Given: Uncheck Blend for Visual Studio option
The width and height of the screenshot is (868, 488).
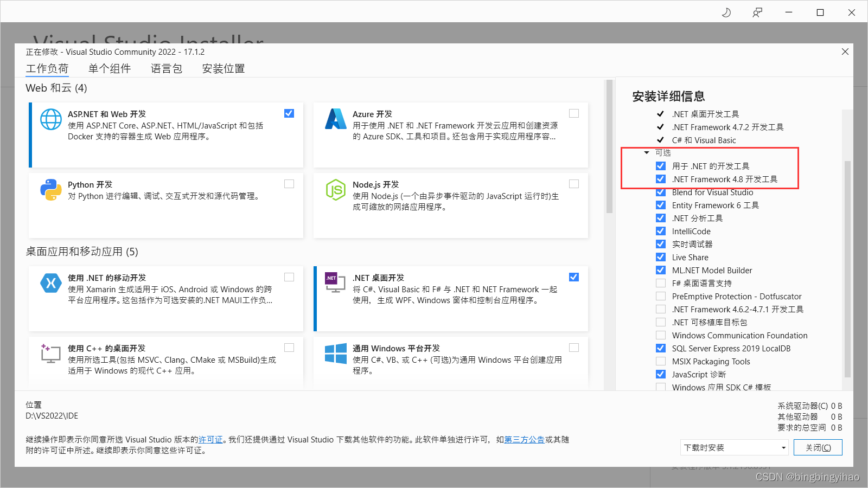Looking at the screenshot, I should pos(661,192).
